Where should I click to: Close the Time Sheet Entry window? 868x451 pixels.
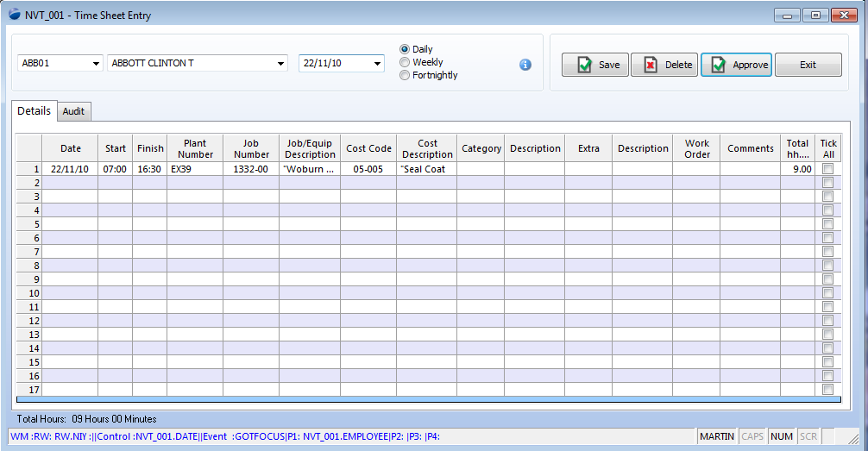844,15
